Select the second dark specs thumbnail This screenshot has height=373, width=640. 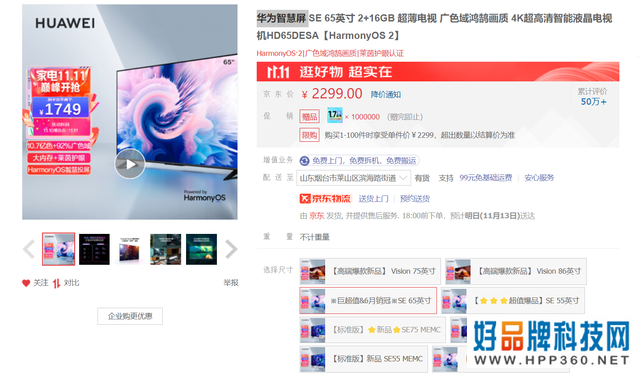[94, 249]
